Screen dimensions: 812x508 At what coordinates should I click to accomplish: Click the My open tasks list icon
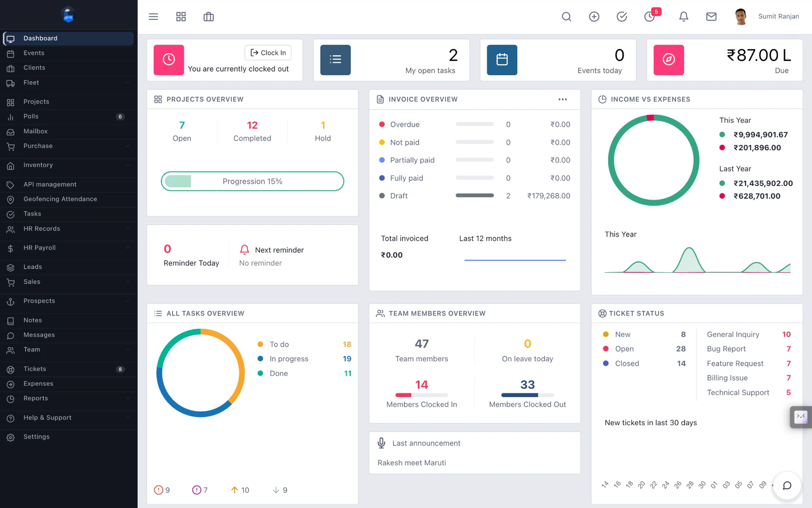coord(335,60)
